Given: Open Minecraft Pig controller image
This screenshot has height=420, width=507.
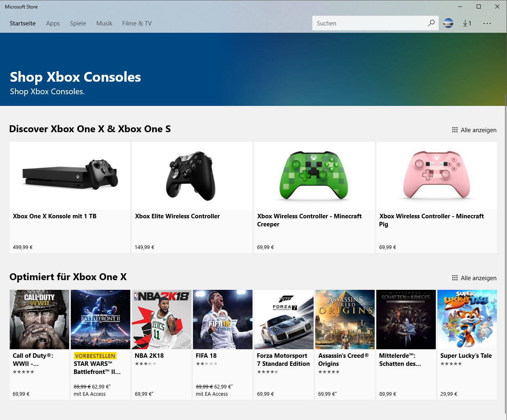Looking at the screenshot, I should (x=437, y=175).
